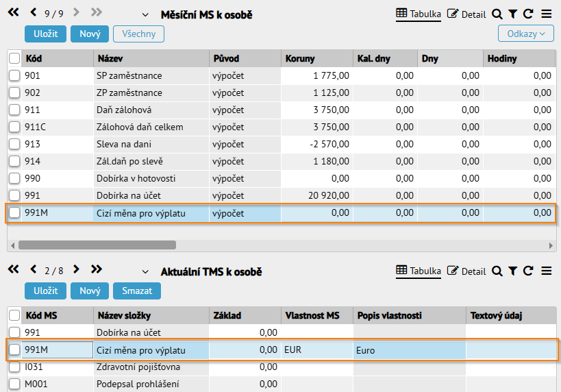Viewport: 561px width, 392px height.
Task: Click filter icon in Aktuální TMS panel
Action: pos(512,271)
